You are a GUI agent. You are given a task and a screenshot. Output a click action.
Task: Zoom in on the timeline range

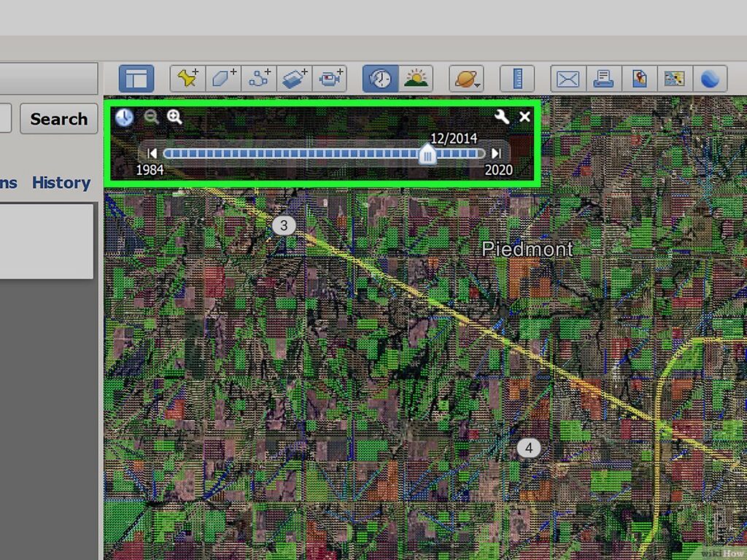click(175, 117)
